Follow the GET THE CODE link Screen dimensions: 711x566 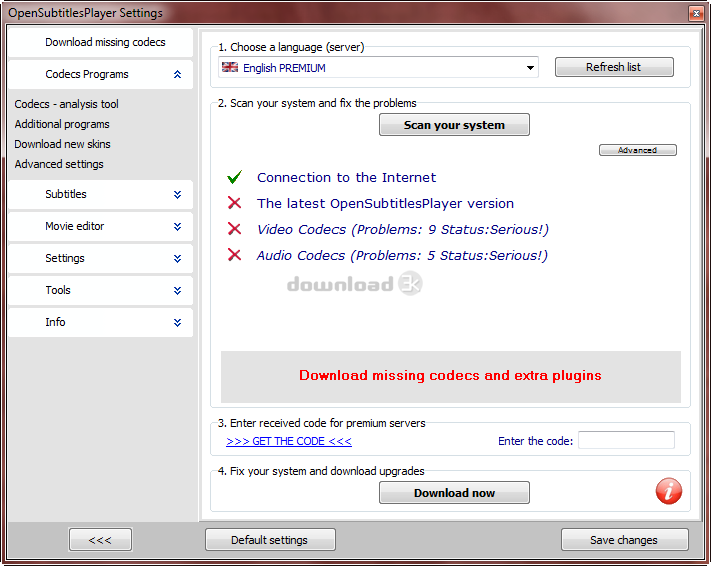click(289, 441)
